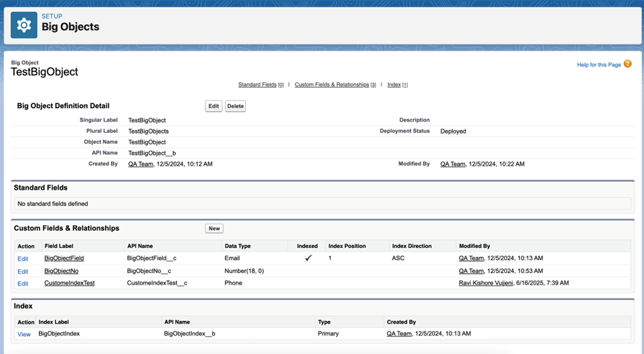
Task: Click New custom field button
Action: point(214,229)
